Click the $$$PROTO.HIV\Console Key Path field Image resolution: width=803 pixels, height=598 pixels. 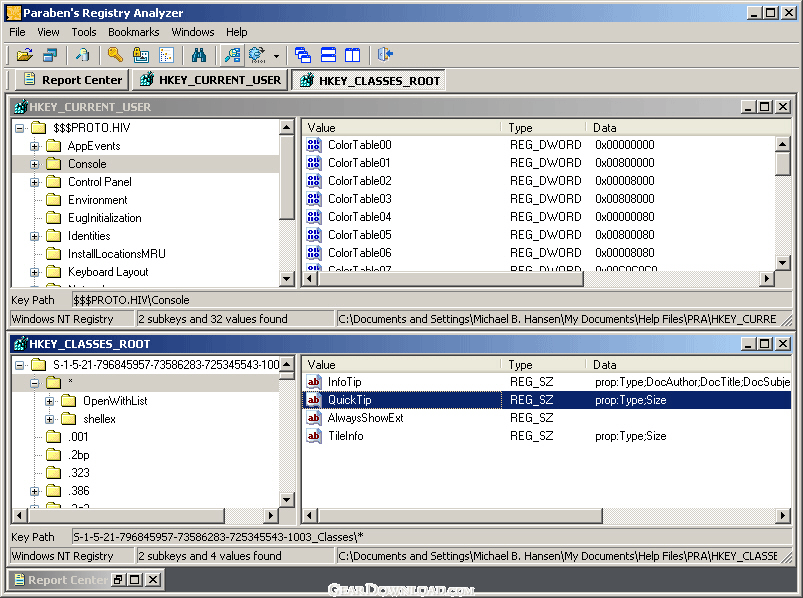[432, 300]
